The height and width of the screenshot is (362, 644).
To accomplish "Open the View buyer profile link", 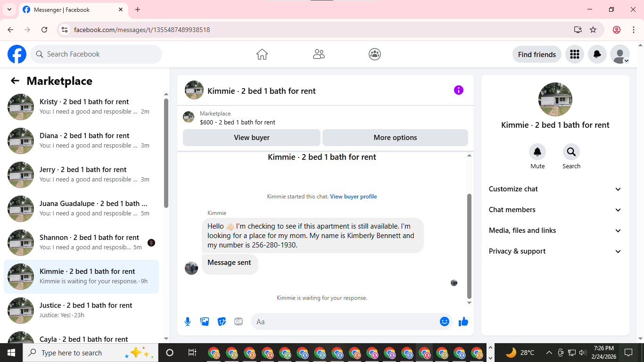I will [354, 197].
